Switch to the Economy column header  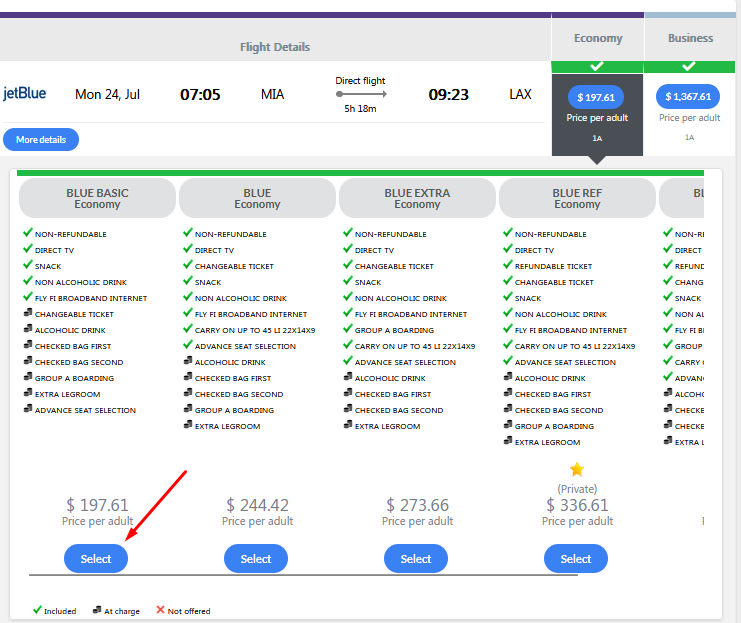click(x=598, y=38)
